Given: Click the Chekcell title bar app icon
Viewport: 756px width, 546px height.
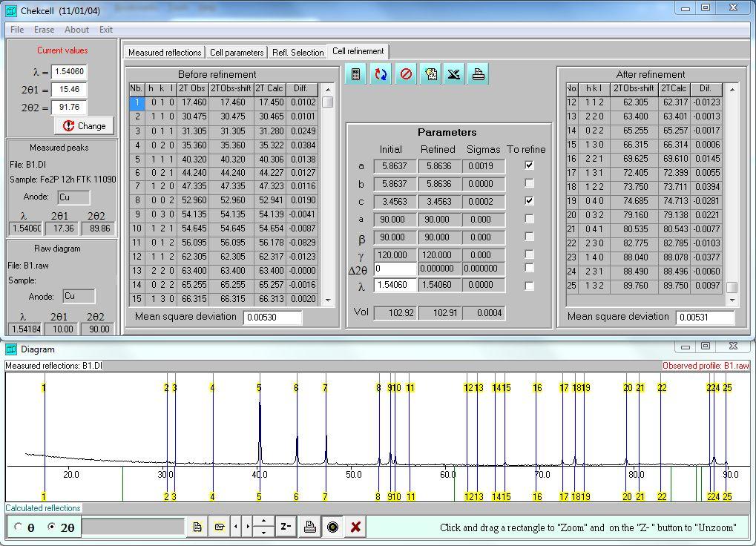Looking at the screenshot, I should pyautogui.click(x=10, y=10).
